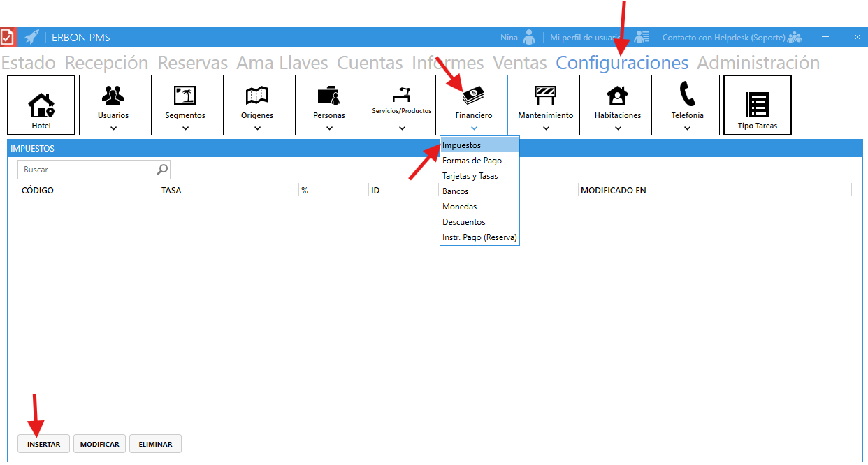Collapse the Financiero dropdown chevron
This screenshot has width=868, height=465.
[x=474, y=128]
